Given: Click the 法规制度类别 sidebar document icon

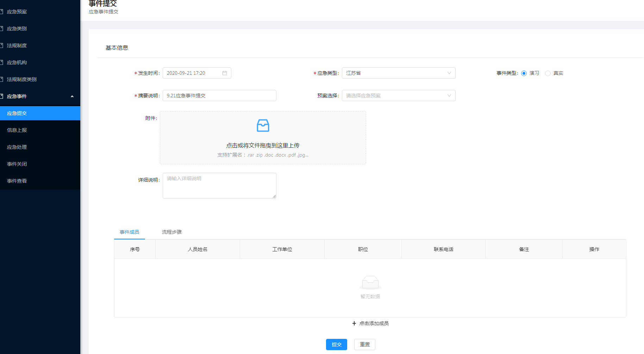Looking at the screenshot, I should click(1, 79).
